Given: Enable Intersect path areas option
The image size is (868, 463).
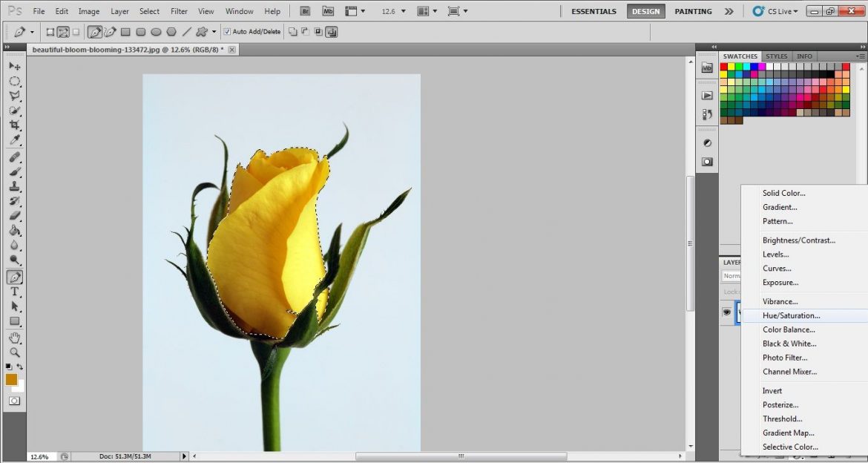Looking at the screenshot, I should point(318,32).
